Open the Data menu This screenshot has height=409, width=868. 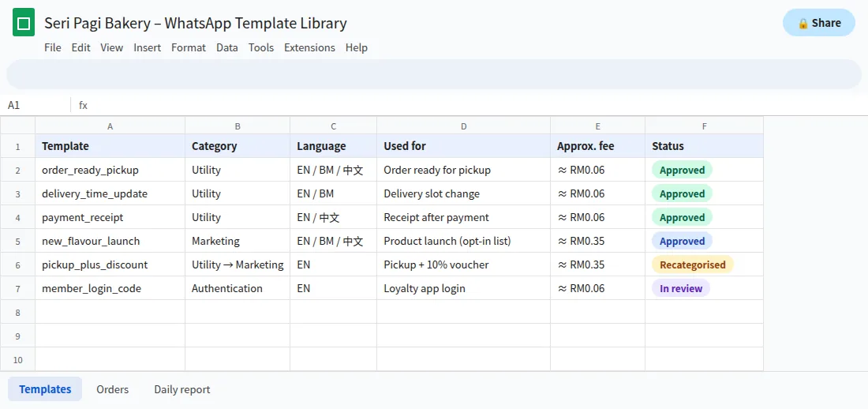227,47
